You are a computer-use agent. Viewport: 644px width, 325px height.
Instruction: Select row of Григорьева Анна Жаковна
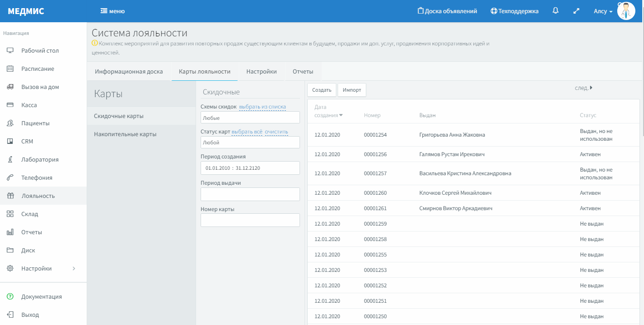pyautogui.click(x=473, y=135)
